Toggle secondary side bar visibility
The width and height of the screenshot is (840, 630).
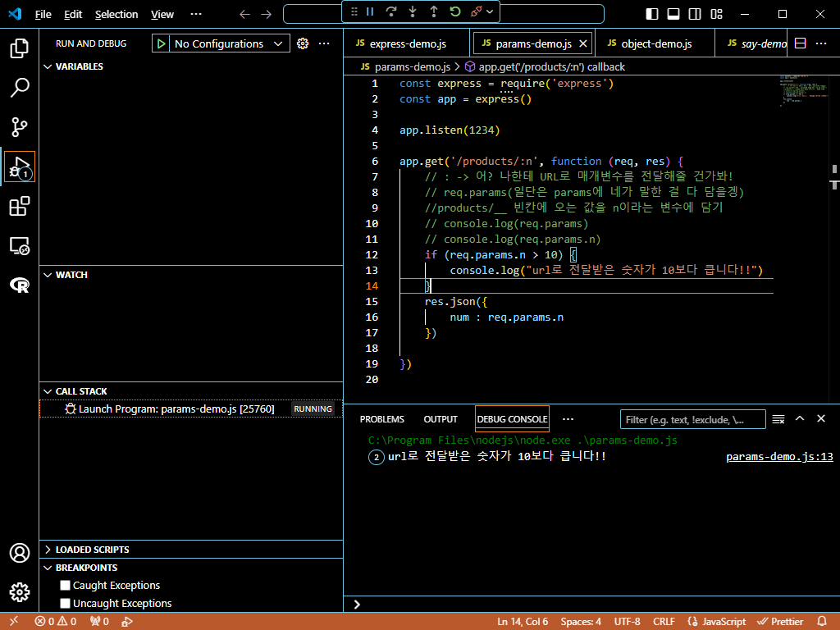click(695, 14)
